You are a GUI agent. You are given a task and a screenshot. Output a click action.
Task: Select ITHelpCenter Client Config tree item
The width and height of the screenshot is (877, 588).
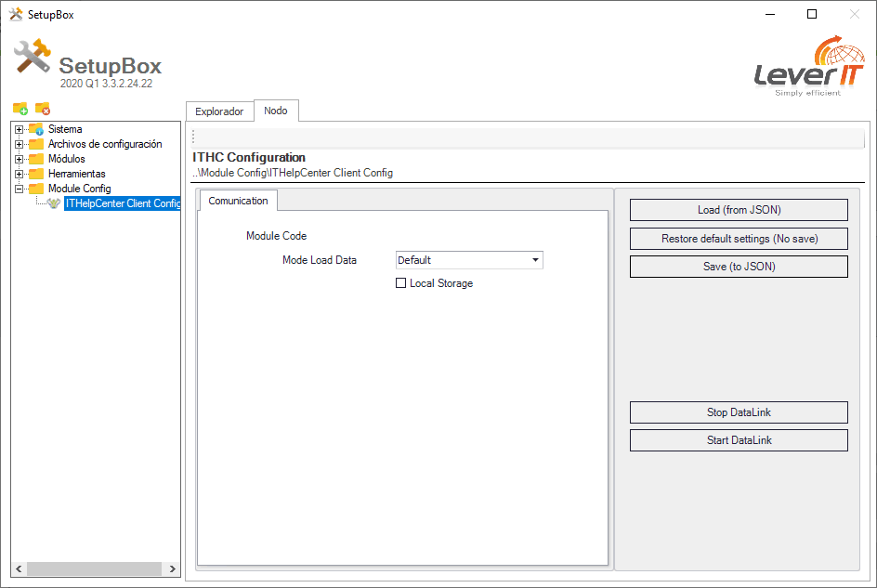(x=123, y=203)
